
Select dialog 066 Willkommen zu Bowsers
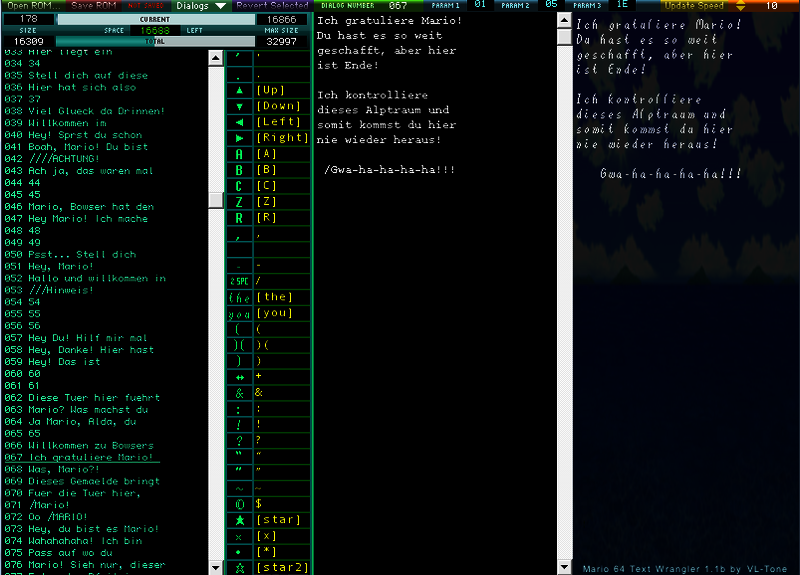pos(91,446)
